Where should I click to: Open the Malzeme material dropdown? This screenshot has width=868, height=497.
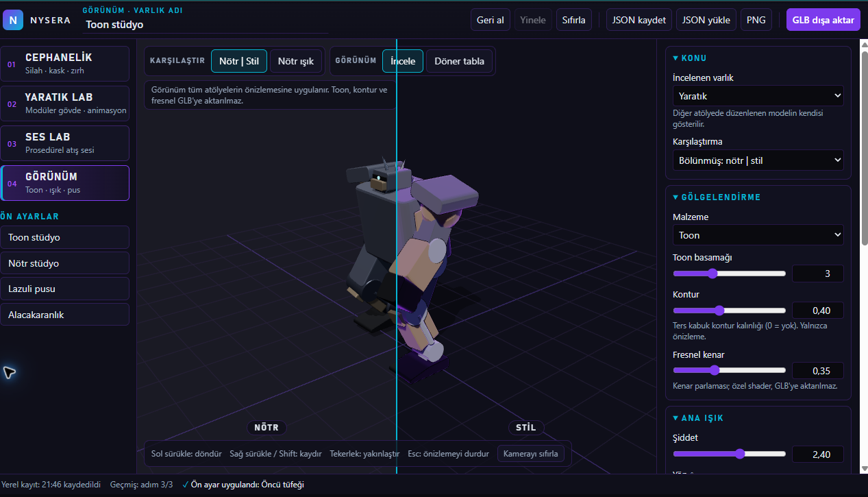[758, 235]
